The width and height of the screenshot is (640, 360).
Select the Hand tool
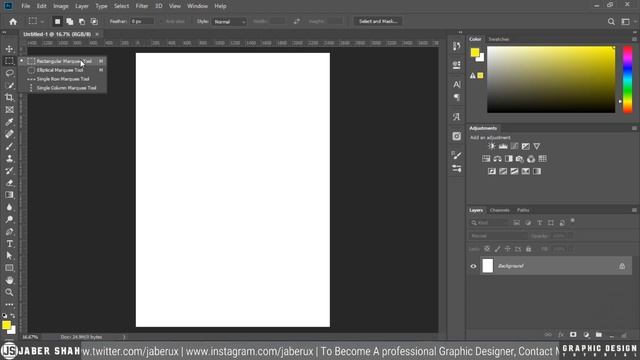[x=9, y=280]
